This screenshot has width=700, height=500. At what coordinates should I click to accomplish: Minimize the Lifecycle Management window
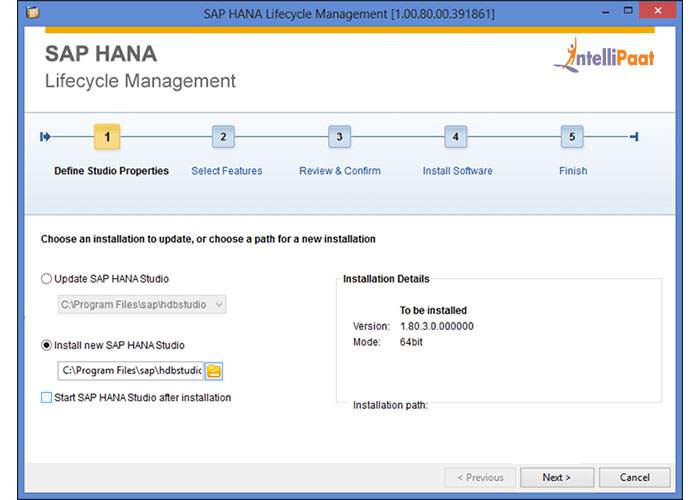click(605, 12)
